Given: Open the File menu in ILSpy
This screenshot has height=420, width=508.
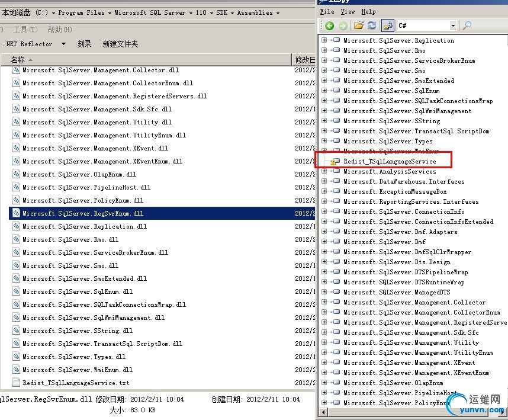Looking at the screenshot, I should point(327,12).
